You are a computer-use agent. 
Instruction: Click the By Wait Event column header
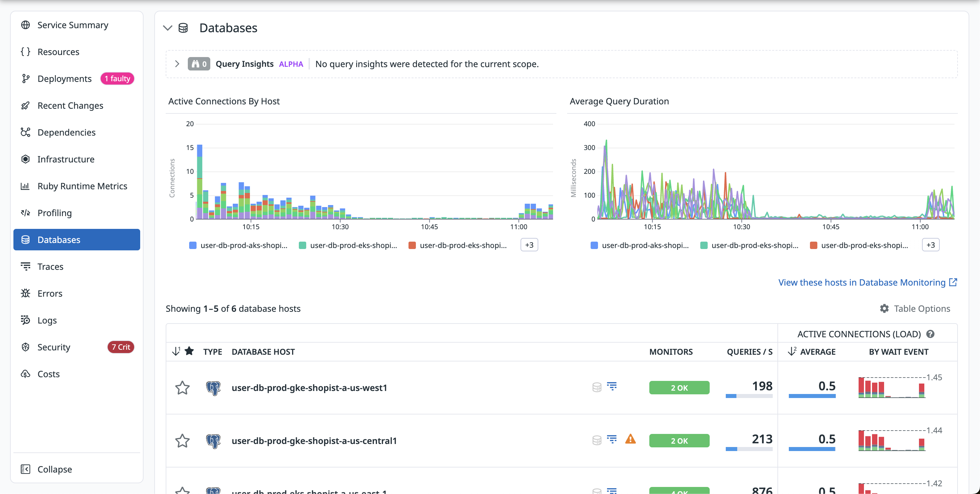pyautogui.click(x=899, y=352)
